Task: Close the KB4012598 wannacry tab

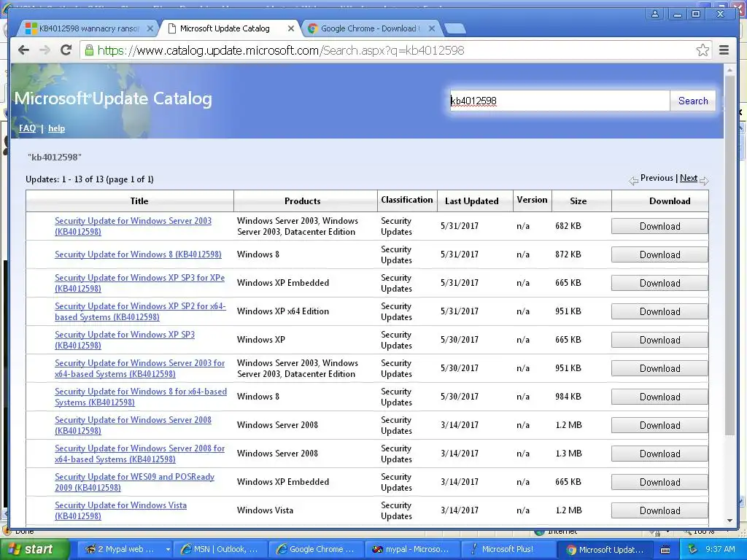Action: click(x=150, y=28)
